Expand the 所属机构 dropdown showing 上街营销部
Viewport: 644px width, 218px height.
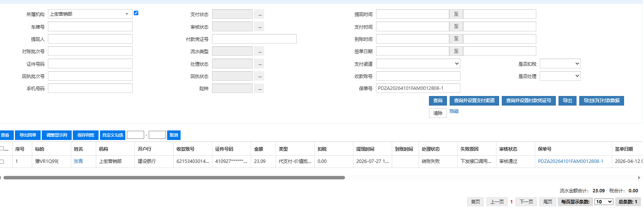[x=90, y=14]
